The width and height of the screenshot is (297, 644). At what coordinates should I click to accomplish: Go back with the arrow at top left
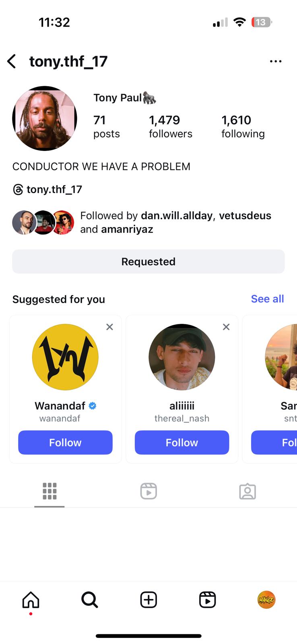11,61
